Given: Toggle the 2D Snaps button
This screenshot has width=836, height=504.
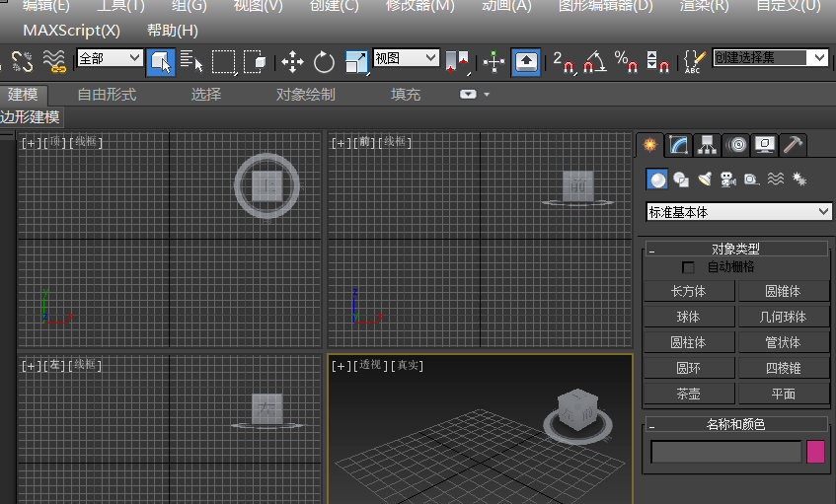Looking at the screenshot, I should [565, 62].
